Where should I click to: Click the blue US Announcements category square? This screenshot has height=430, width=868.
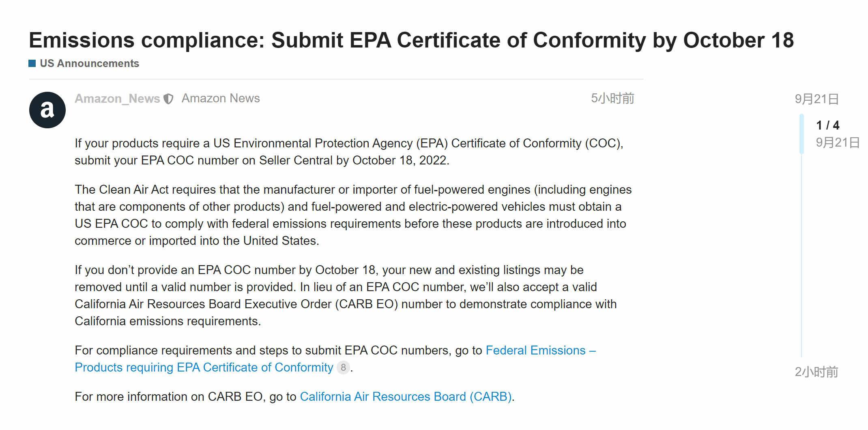[x=32, y=63]
